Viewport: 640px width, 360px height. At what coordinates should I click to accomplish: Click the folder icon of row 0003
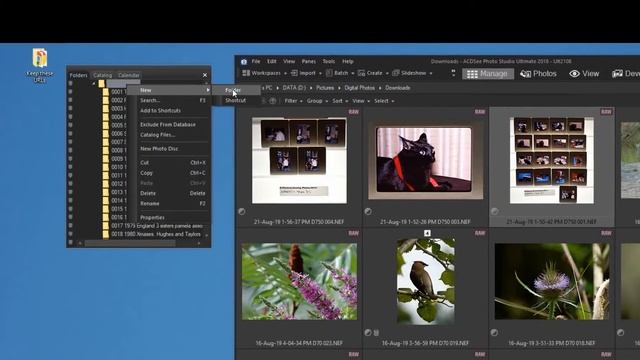coord(106,109)
